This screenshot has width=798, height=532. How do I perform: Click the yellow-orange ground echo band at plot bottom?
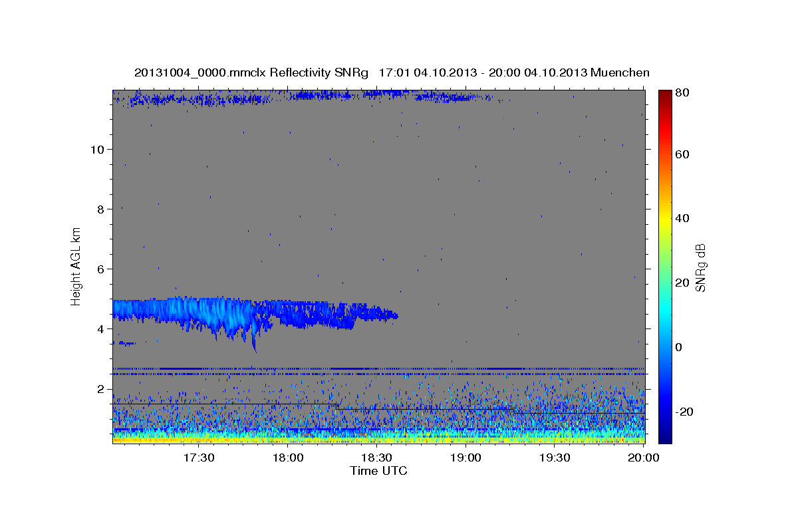pyautogui.click(x=378, y=440)
